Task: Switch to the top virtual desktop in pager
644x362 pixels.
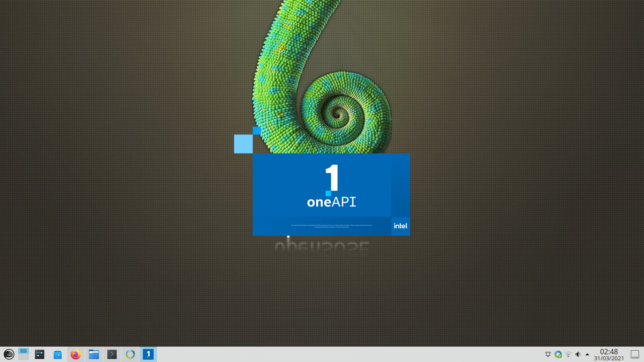Action: click(x=23, y=351)
